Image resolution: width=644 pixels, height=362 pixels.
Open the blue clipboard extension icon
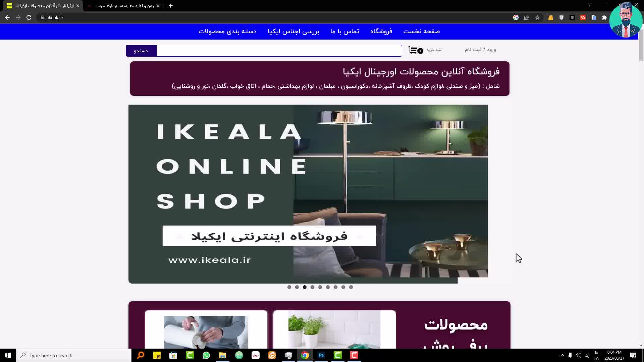pos(594,17)
